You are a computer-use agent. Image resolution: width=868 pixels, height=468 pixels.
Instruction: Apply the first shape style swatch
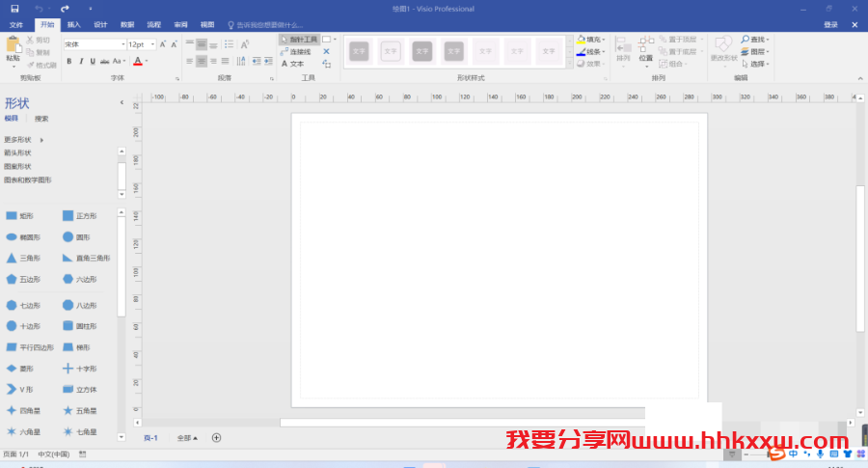point(360,51)
